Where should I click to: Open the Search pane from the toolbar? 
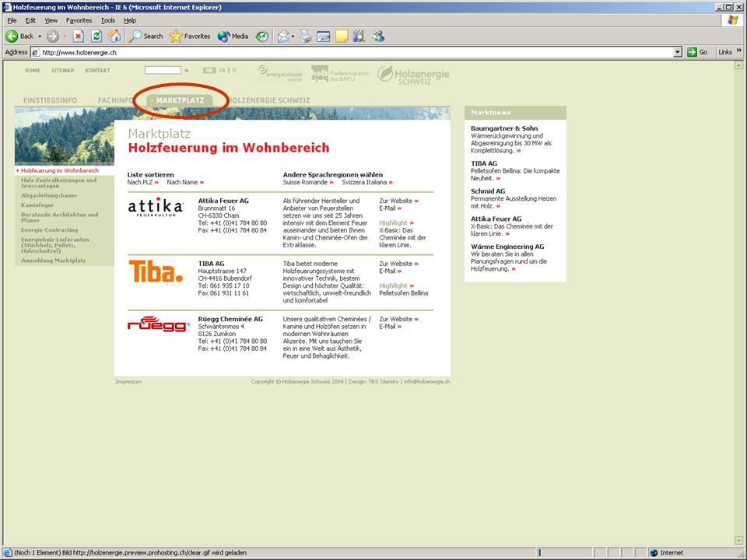[146, 37]
